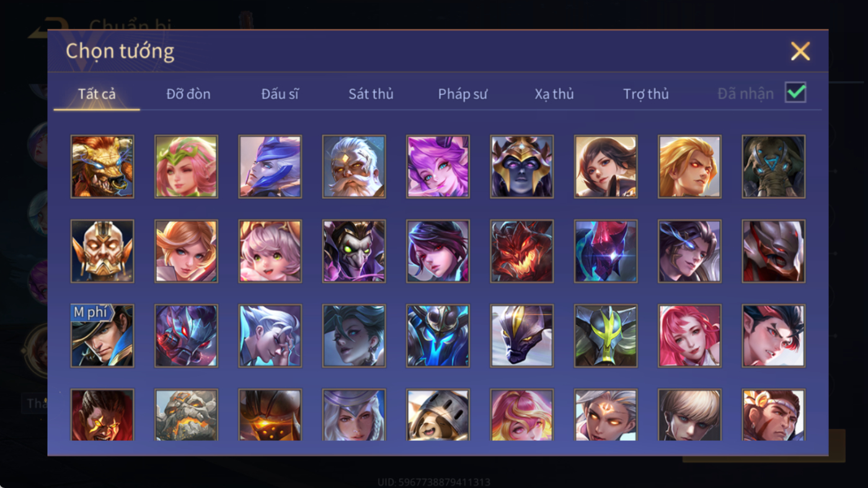Select the red fiery demon hero portrait
Screen dimensions: 868x488
pyautogui.click(x=522, y=251)
